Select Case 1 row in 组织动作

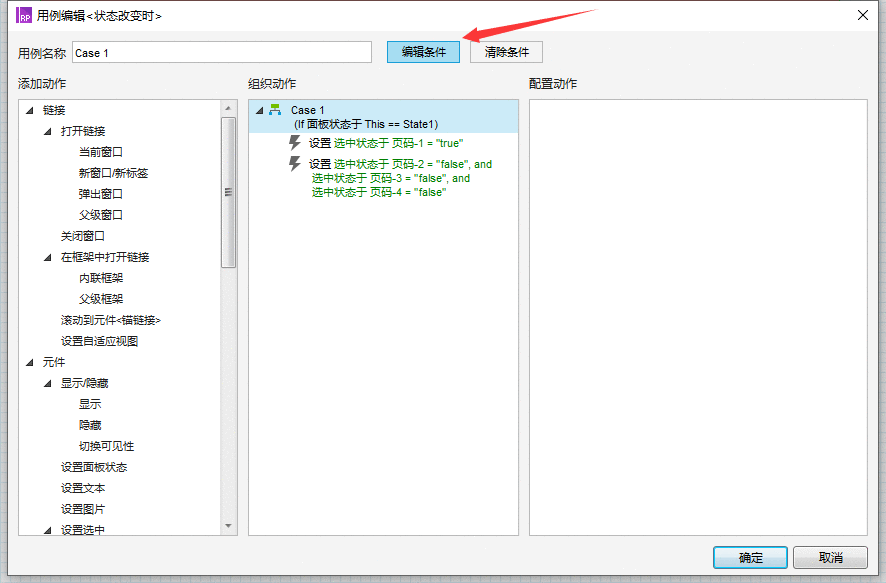(x=384, y=117)
